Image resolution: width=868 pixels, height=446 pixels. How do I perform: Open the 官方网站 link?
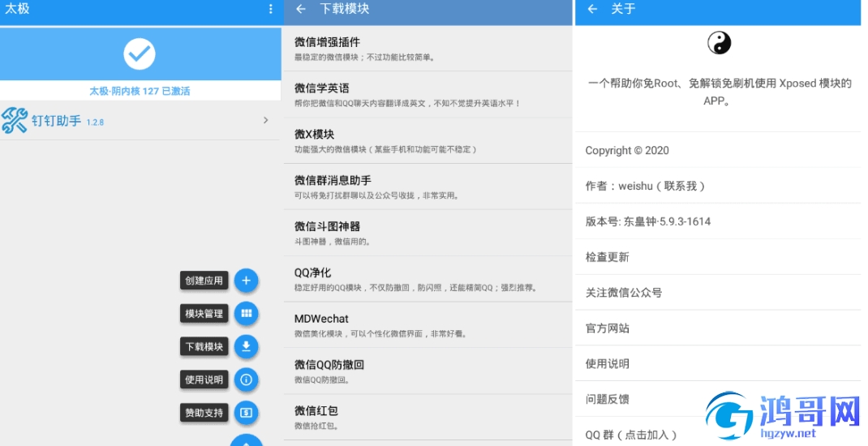pos(718,328)
